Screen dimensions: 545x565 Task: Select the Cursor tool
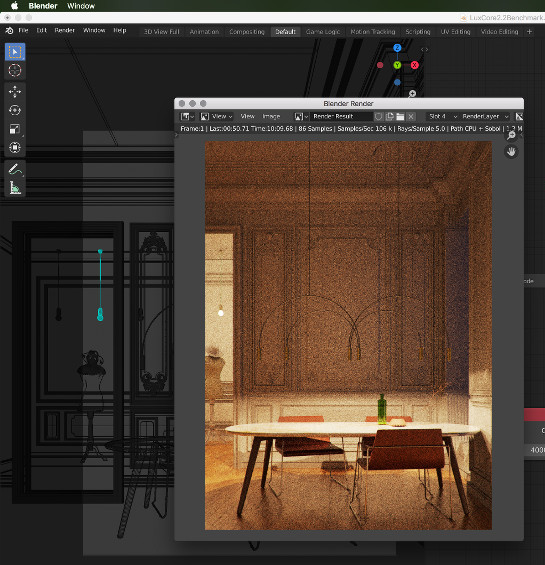tap(15, 70)
